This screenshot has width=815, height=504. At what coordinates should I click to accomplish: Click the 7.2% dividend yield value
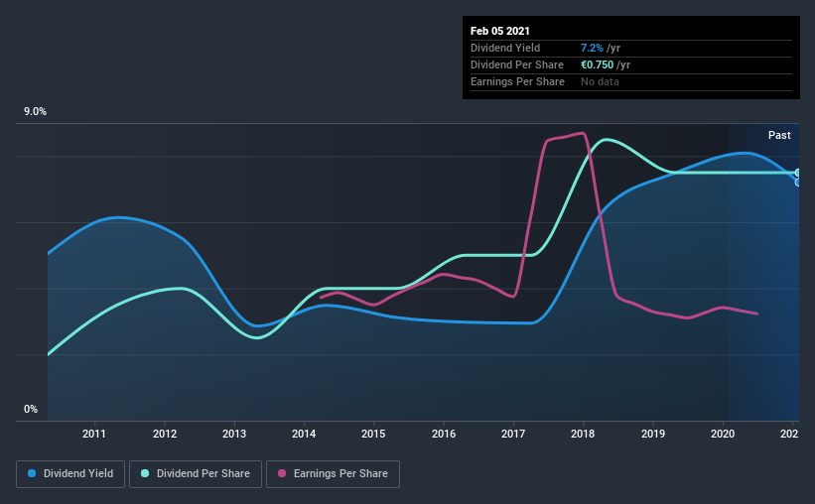pyautogui.click(x=592, y=48)
